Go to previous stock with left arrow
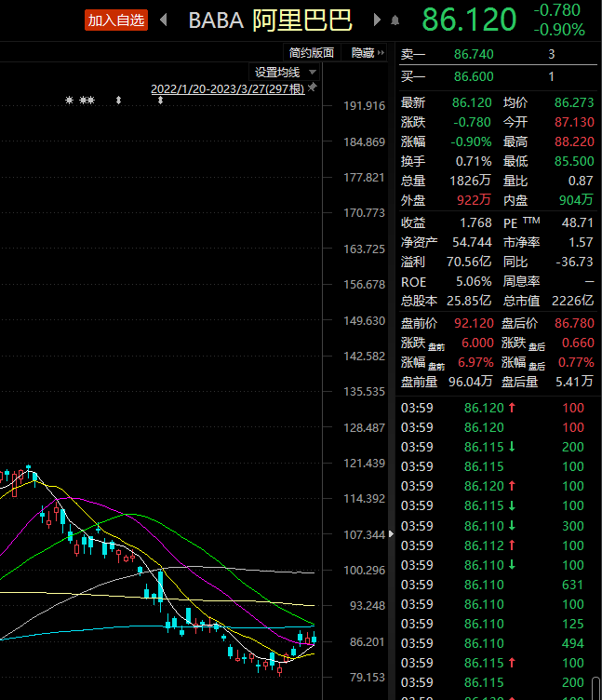Viewport: 602px width, 700px height. [165, 20]
